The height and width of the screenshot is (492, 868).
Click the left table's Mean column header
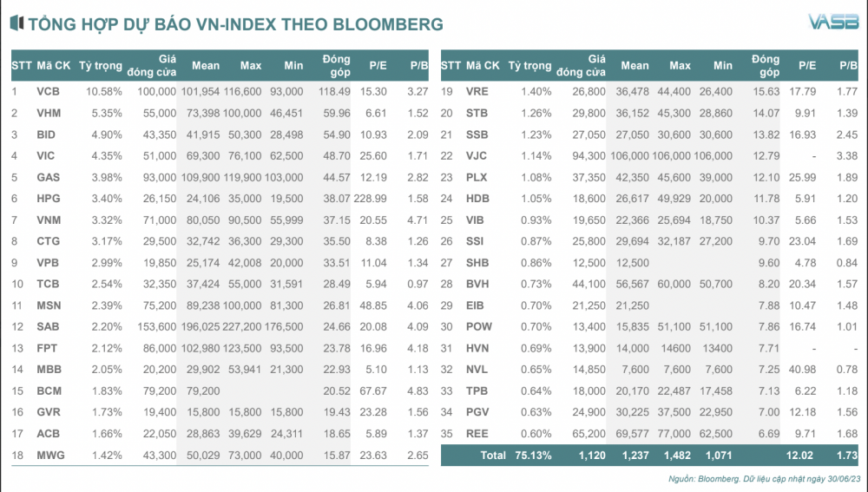pos(206,65)
